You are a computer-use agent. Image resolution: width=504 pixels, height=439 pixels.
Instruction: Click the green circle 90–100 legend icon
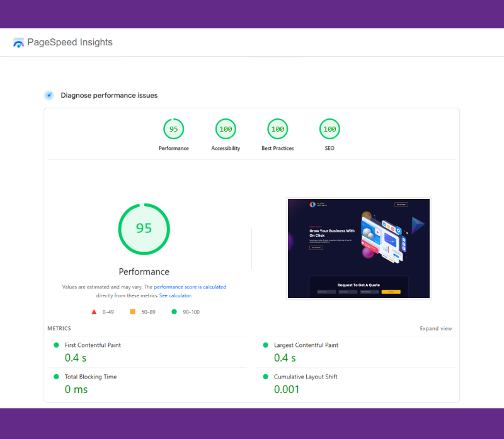click(x=174, y=312)
